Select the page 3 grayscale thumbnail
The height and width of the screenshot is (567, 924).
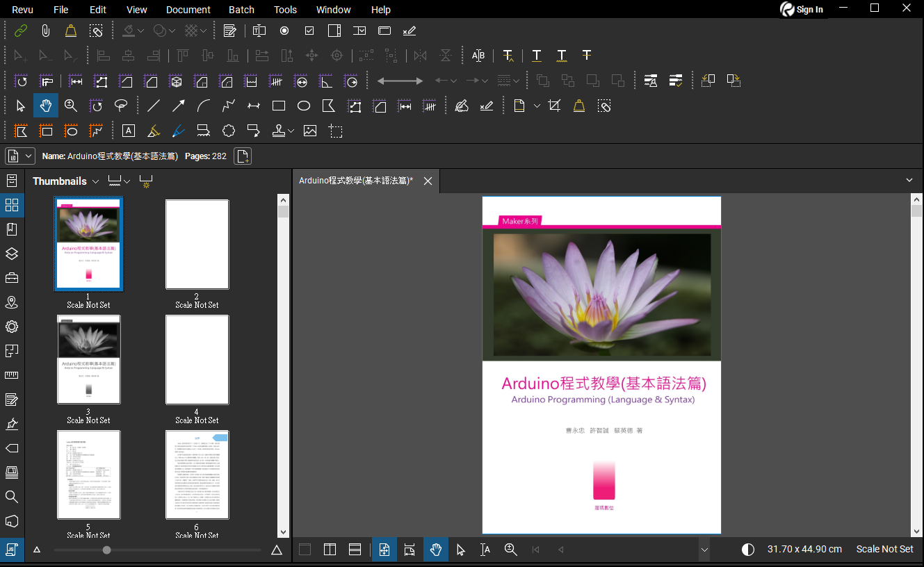click(88, 359)
